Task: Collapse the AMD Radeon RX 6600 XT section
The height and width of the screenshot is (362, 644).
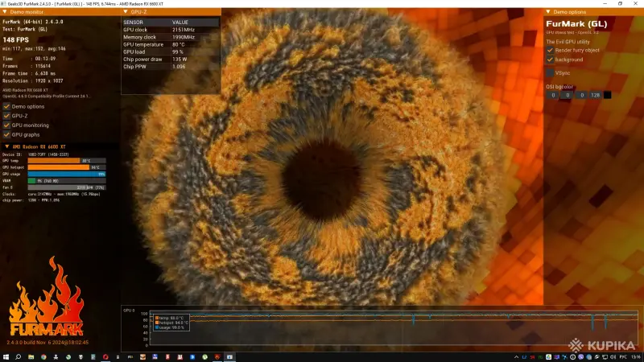Action: click(x=6, y=146)
